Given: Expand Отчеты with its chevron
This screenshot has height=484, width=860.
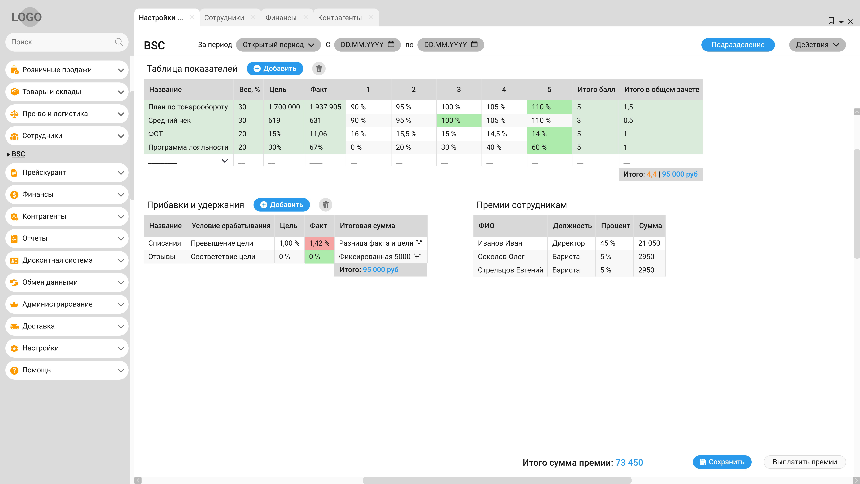Looking at the screenshot, I should 121,238.
